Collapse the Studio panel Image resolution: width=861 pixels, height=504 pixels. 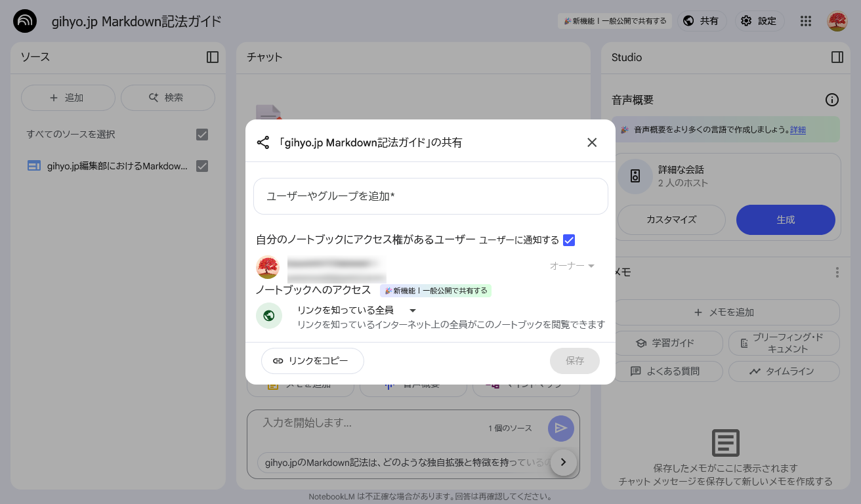pyautogui.click(x=837, y=57)
